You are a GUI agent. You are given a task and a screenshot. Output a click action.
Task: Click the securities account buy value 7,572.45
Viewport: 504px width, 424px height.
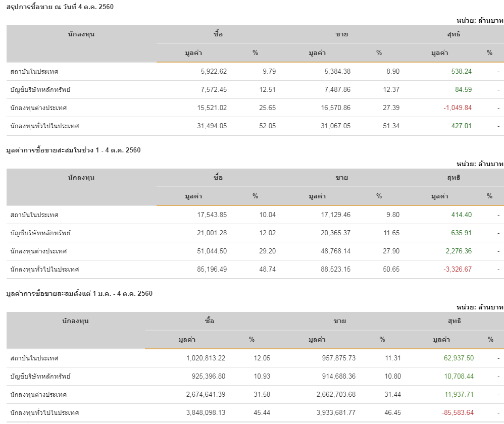[x=214, y=90]
